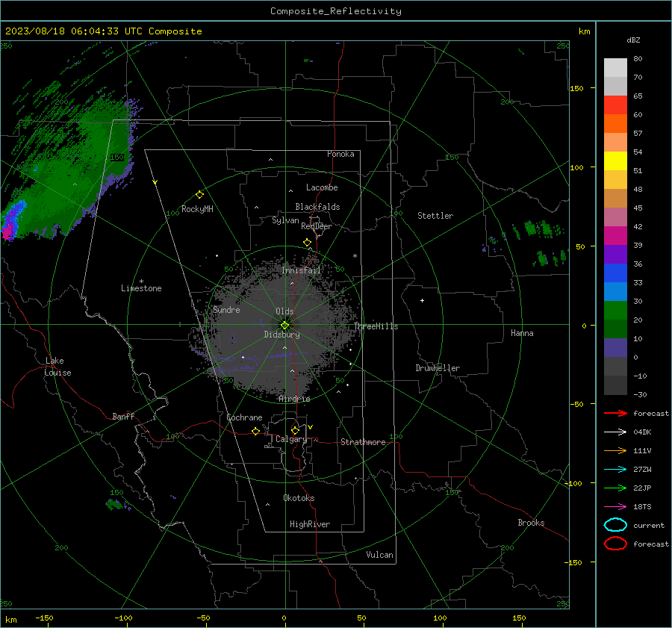Screen dimensions: 672x628
Task: Click the Composite_Reflectivity title
Action: pos(336,11)
